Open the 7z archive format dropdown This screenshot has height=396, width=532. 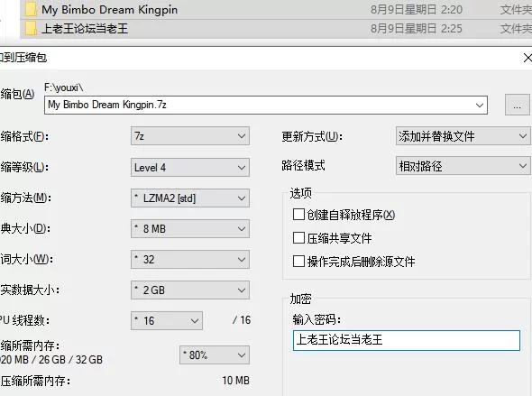(x=190, y=136)
